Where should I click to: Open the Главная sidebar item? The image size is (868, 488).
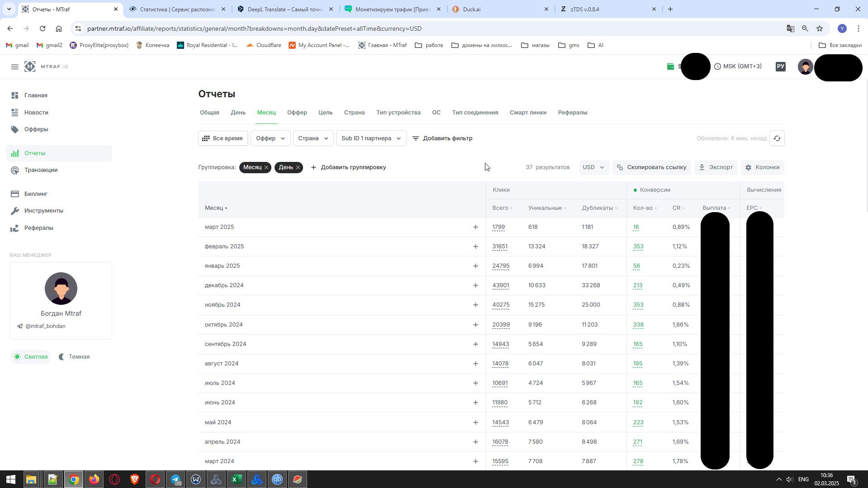pos(36,95)
